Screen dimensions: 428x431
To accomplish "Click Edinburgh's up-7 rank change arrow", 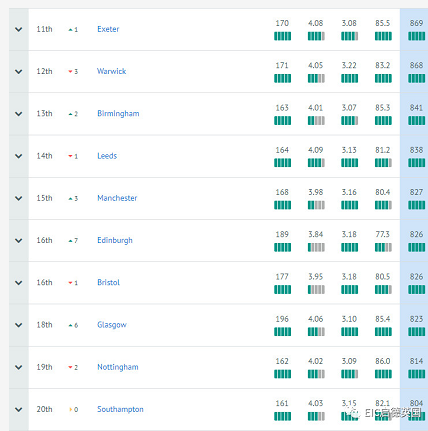I will pyautogui.click(x=70, y=241).
